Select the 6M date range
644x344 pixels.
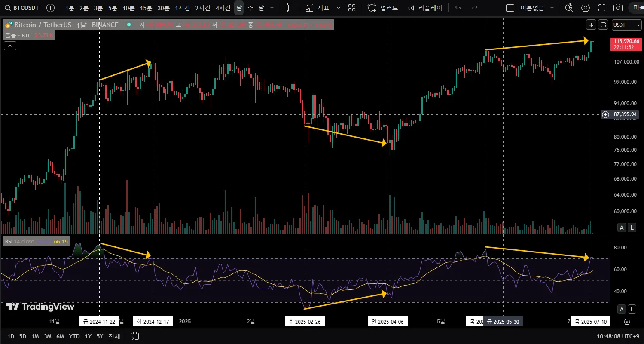pos(61,336)
